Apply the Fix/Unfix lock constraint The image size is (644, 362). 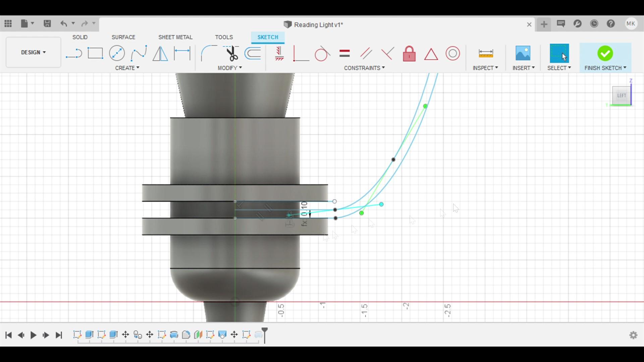(409, 54)
